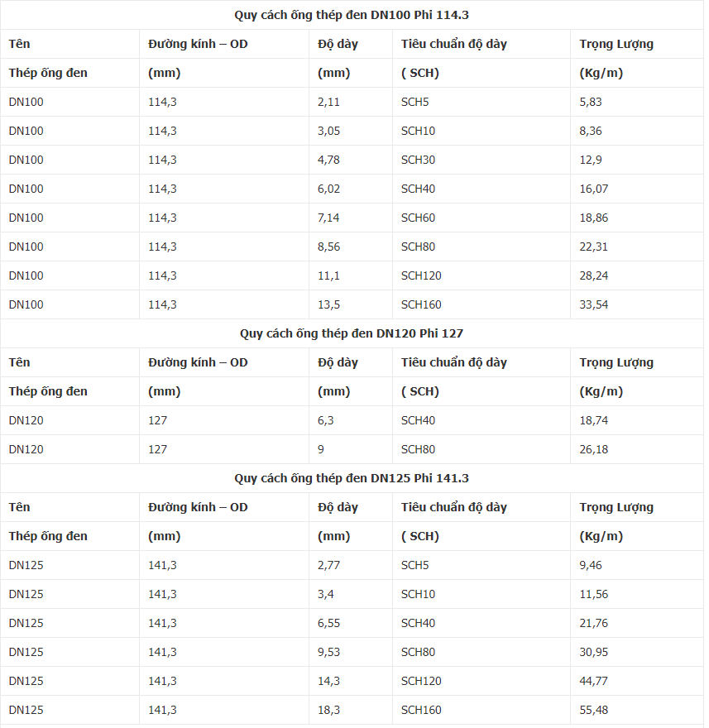This screenshot has height=728, width=709.
Task: Click thickness cell 8,56
Action: point(329,247)
